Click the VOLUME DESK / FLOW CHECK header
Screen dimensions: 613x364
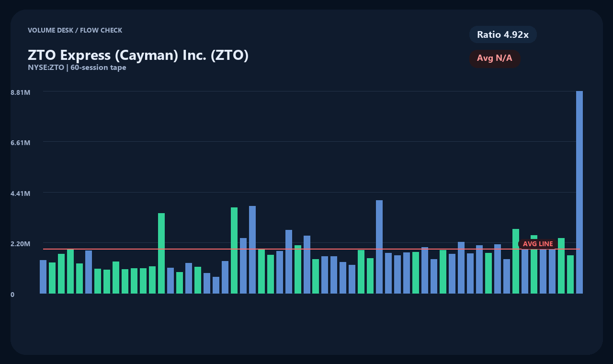pyautogui.click(x=75, y=30)
